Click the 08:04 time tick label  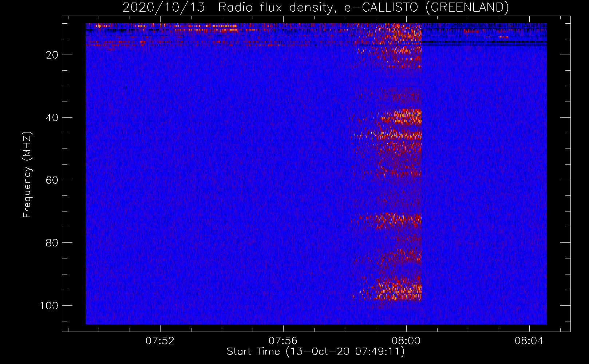pos(529,341)
